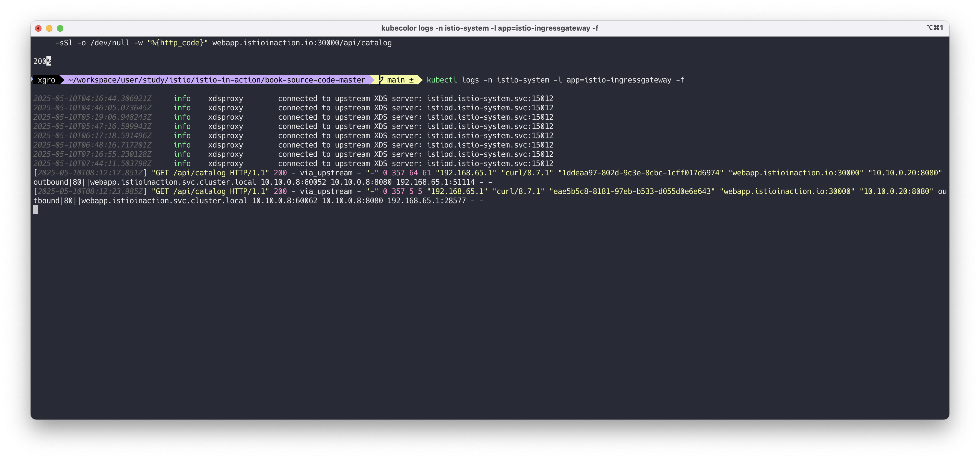Click the 'main ±' branch label
This screenshot has width=980, height=460.
pyautogui.click(x=400, y=80)
